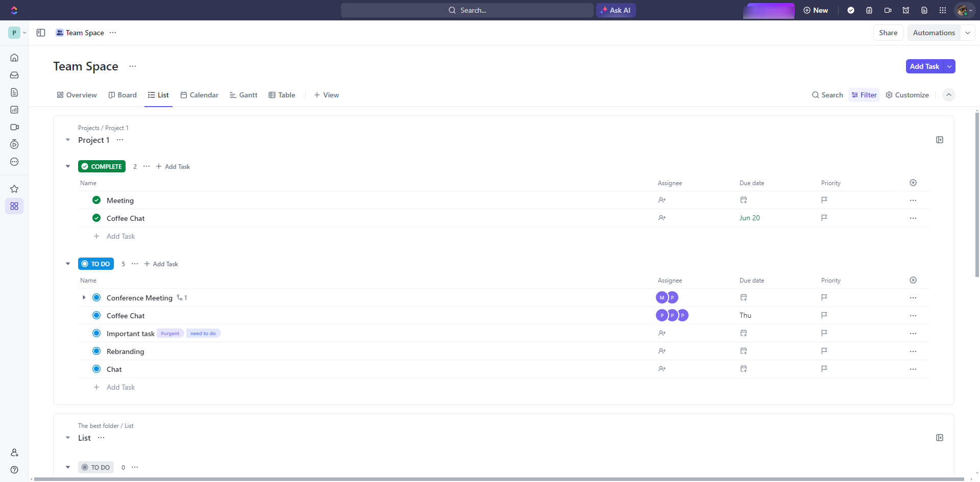Screen dimensions: 980x482
Task: Toggle sidebar panel icon near Team Space
Action: click(41, 33)
